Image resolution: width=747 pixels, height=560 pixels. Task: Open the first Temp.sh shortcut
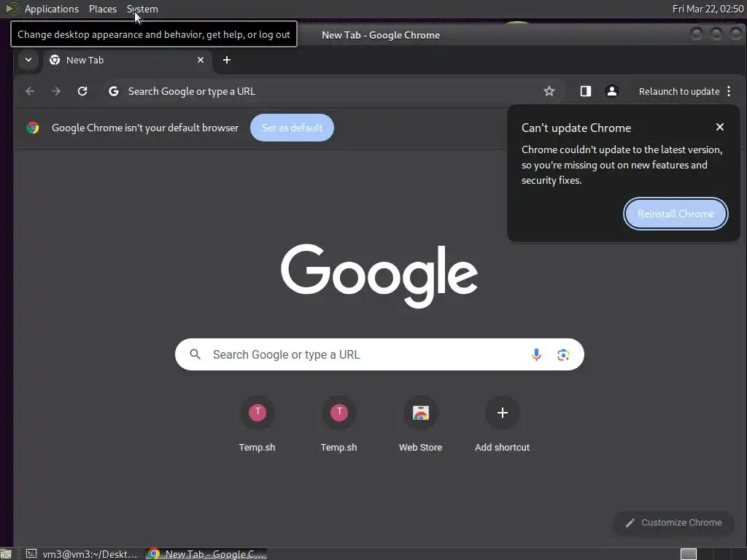258,424
